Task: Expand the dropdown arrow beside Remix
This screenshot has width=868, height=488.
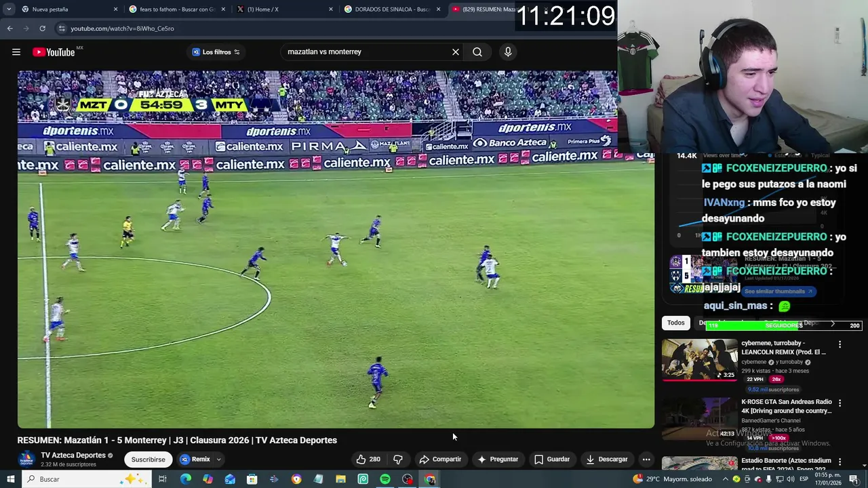Action: click(218, 460)
